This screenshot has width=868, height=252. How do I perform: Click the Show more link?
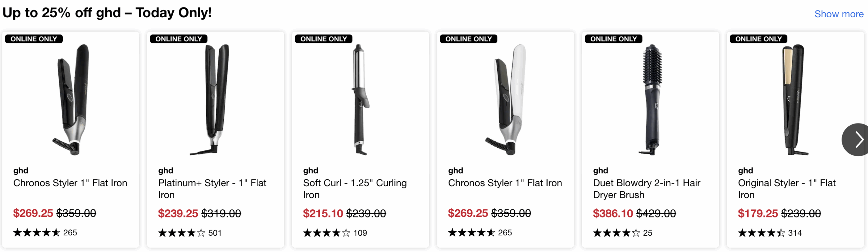pos(839,14)
